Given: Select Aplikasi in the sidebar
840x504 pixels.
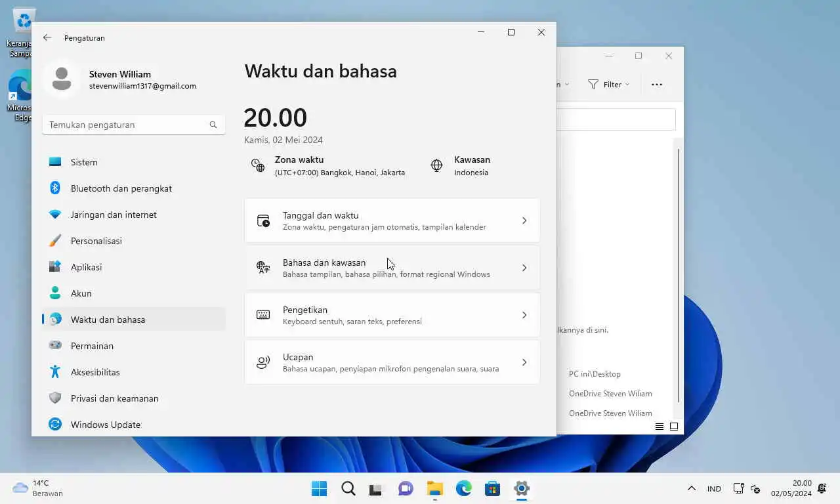Looking at the screenshot, I should click(x=134, y=267).
